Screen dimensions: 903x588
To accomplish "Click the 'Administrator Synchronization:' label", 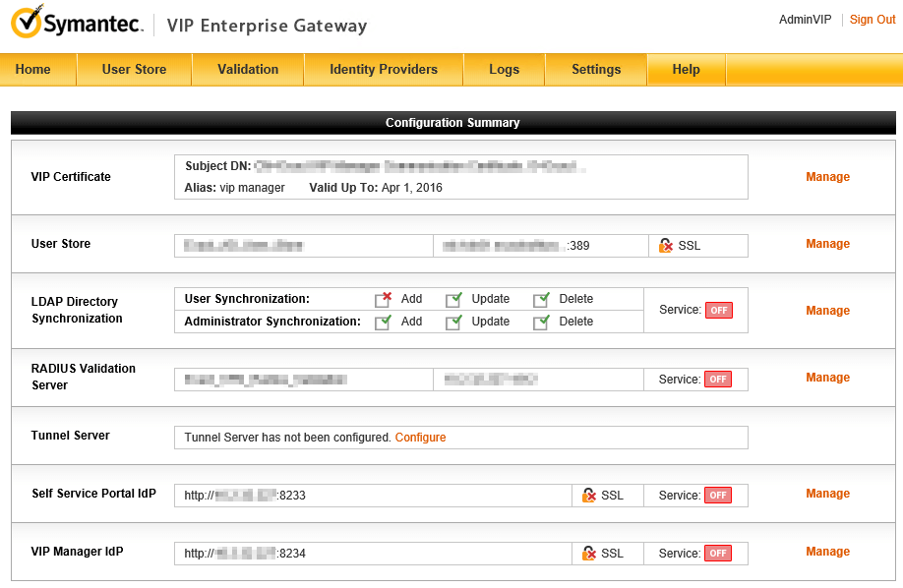I will click(272, 322).
